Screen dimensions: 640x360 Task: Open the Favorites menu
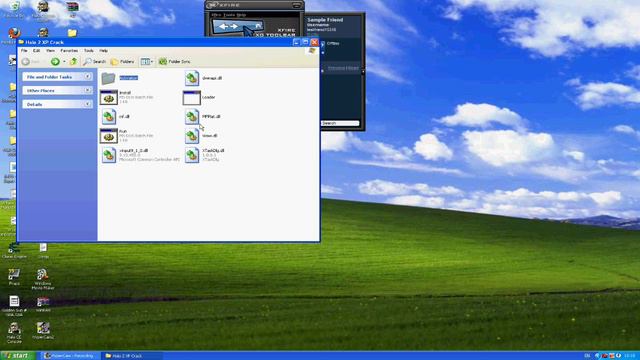pyautogui.click(x=69, y=51)
